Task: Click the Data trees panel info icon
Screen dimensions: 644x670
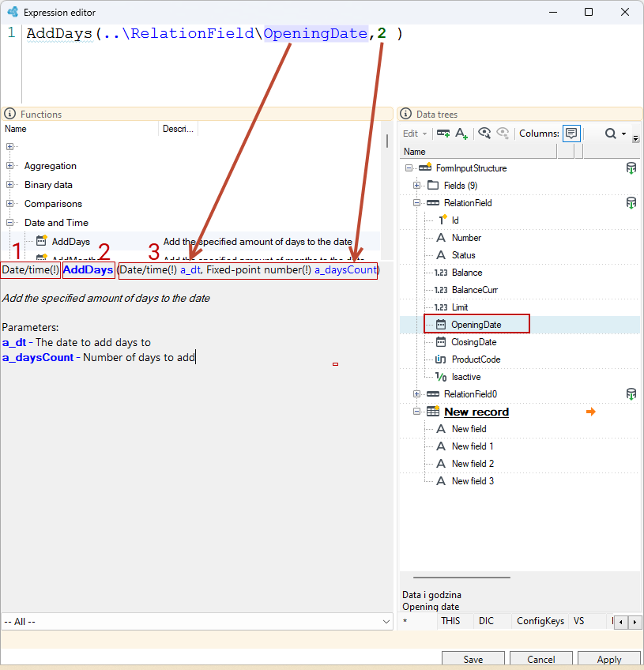Action: (405, 114)
